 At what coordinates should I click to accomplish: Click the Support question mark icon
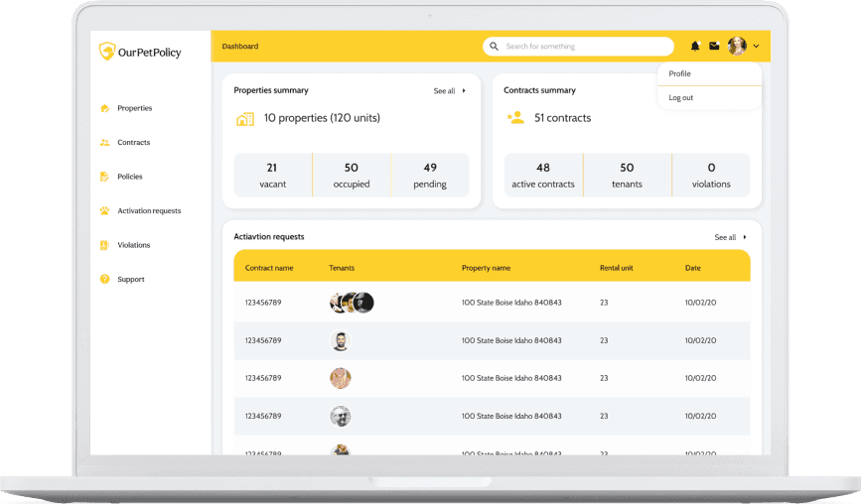tap(104, 279)
